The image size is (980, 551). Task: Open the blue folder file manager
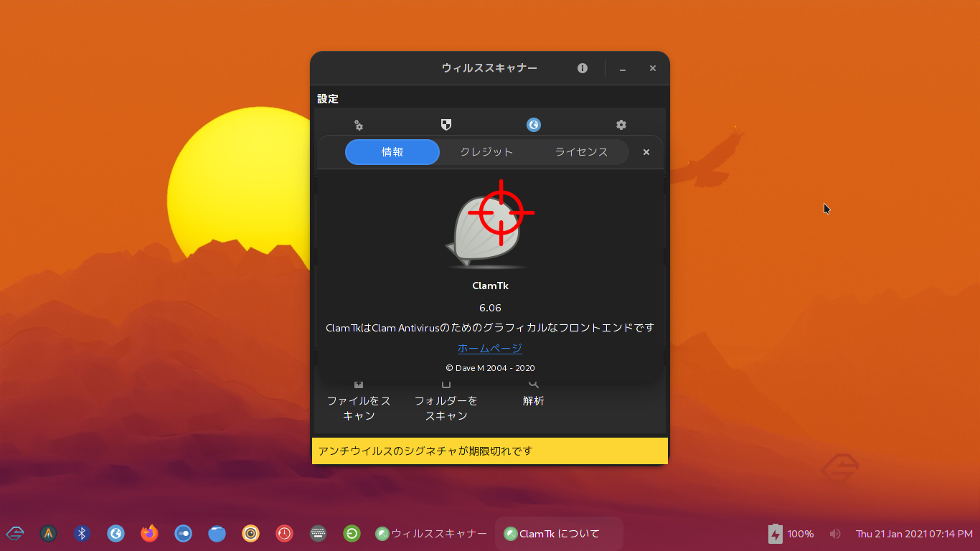point(217,533)
